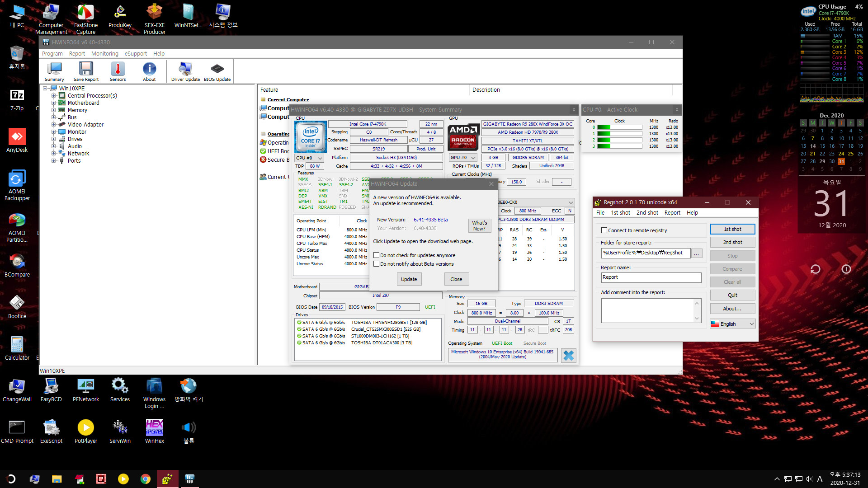This screenshot has height=488, width=868.
Task: Click the Save Report floppy icon
Action: point(86,71)
